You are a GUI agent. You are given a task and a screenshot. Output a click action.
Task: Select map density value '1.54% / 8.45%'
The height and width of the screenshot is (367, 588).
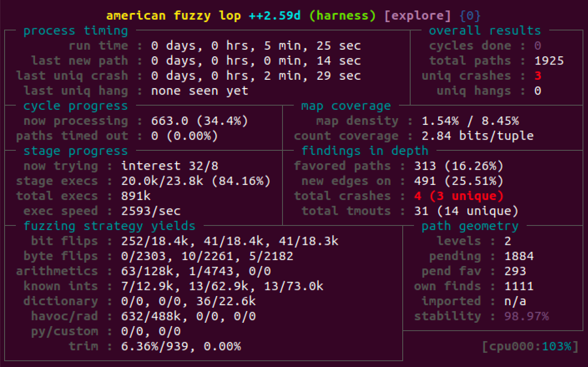(470, 121)
